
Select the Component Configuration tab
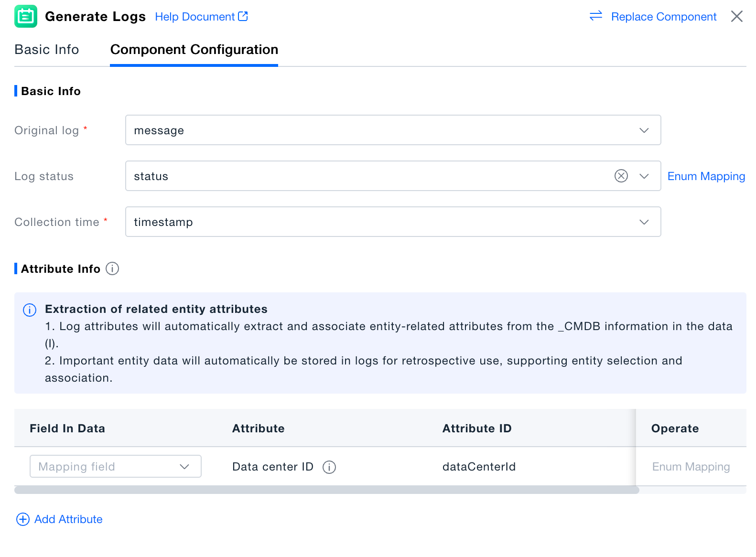(194, 50)
